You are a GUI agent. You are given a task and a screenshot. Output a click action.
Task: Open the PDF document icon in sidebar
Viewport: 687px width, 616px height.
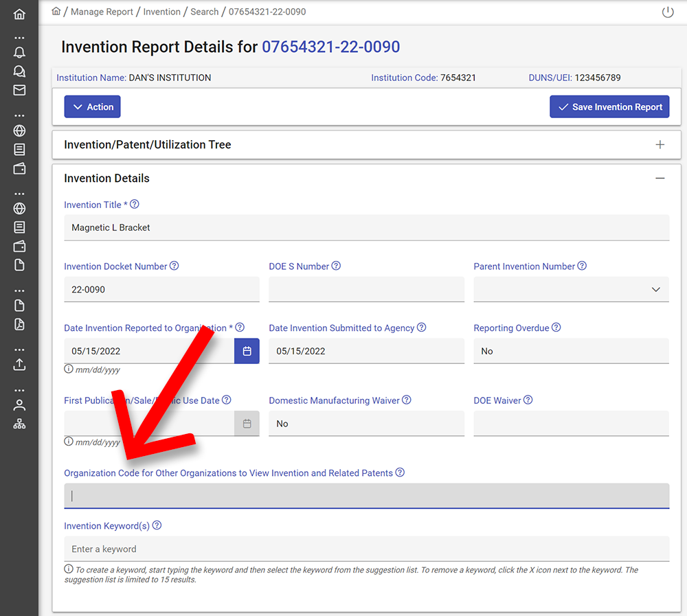point(19,324)
